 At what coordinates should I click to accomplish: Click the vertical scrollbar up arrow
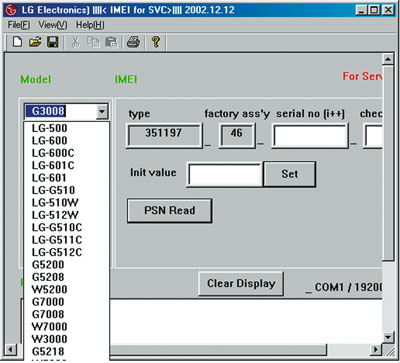pos(388,60)
